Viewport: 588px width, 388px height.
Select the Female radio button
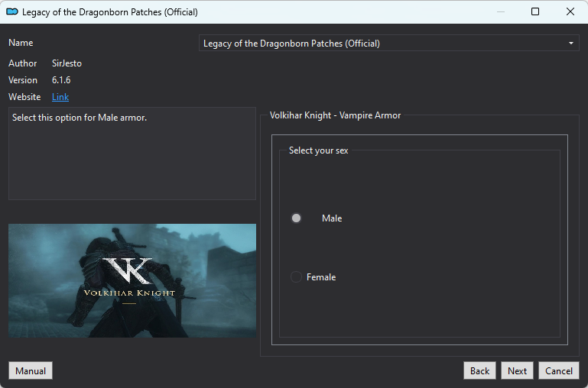pyautogui.click(x=296, y=277)
